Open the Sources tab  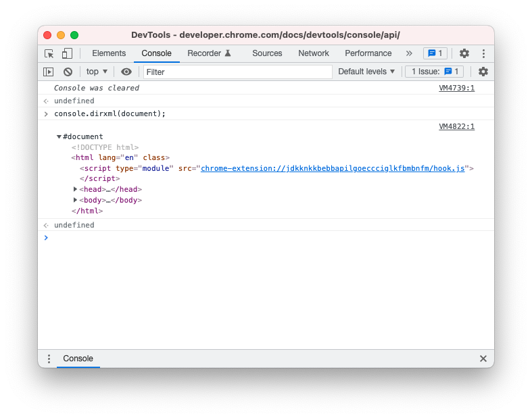click(267, 53)
